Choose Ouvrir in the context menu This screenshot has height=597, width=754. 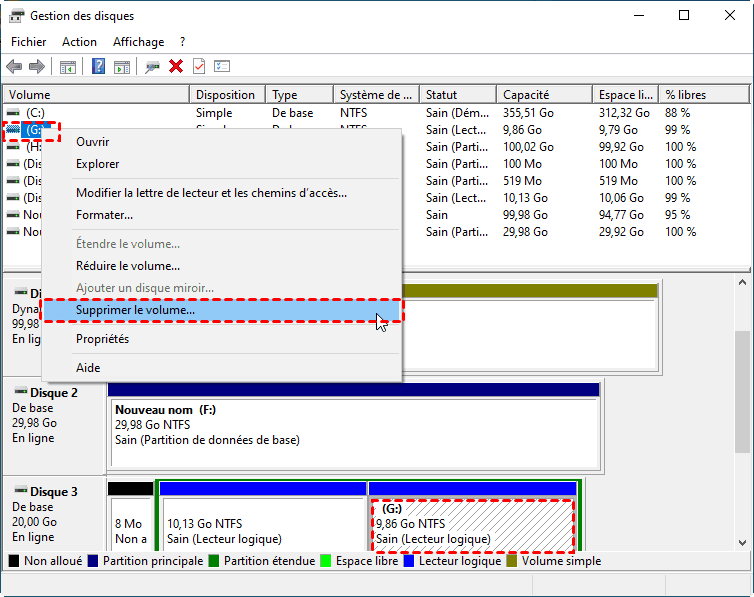(x=221, y=142)
